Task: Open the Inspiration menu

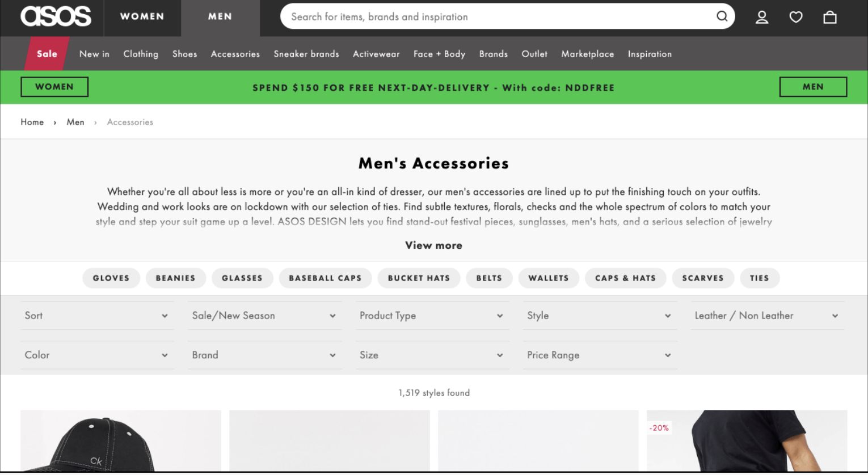Action: (x=650, y=54)
